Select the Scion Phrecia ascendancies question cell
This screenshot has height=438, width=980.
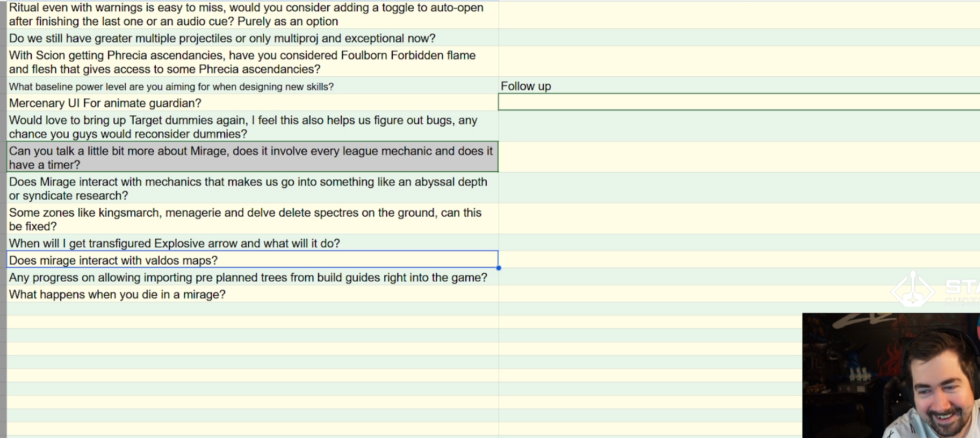[x=253, y=62]
